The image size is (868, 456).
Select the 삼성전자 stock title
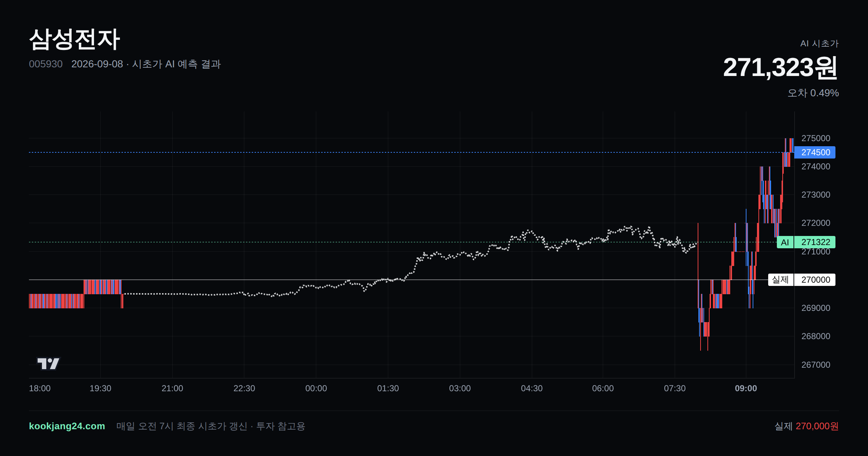tap(74, 39)
